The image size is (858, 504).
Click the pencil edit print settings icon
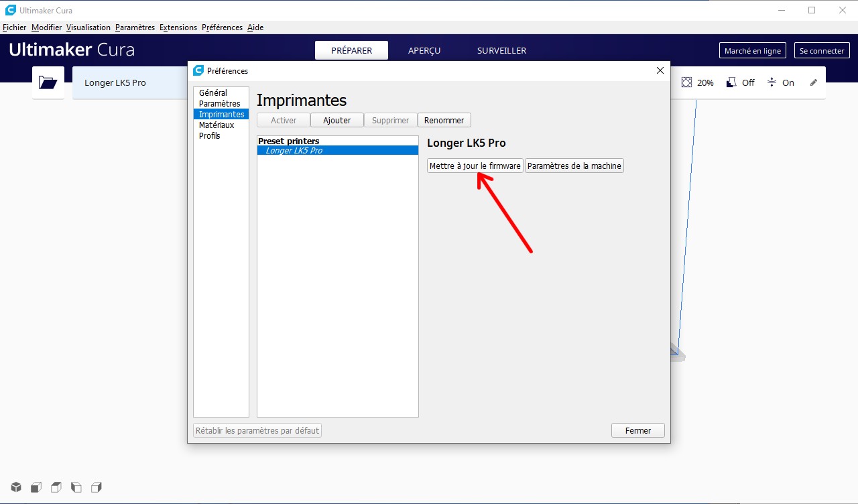tap(814, 82)
